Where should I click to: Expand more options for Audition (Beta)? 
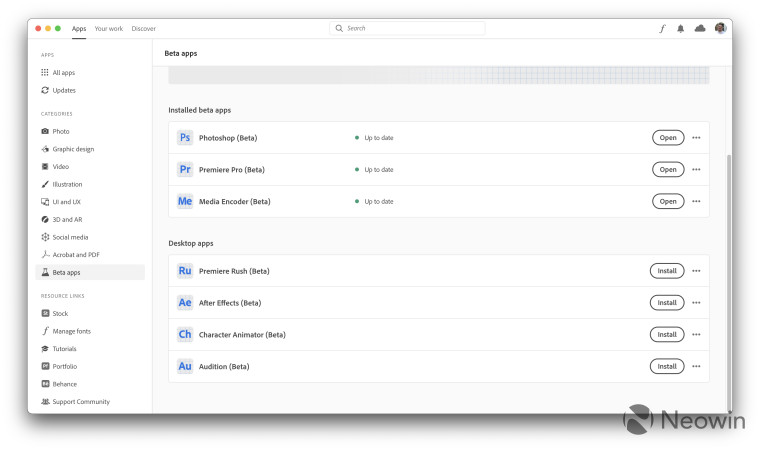coord(696,366)
